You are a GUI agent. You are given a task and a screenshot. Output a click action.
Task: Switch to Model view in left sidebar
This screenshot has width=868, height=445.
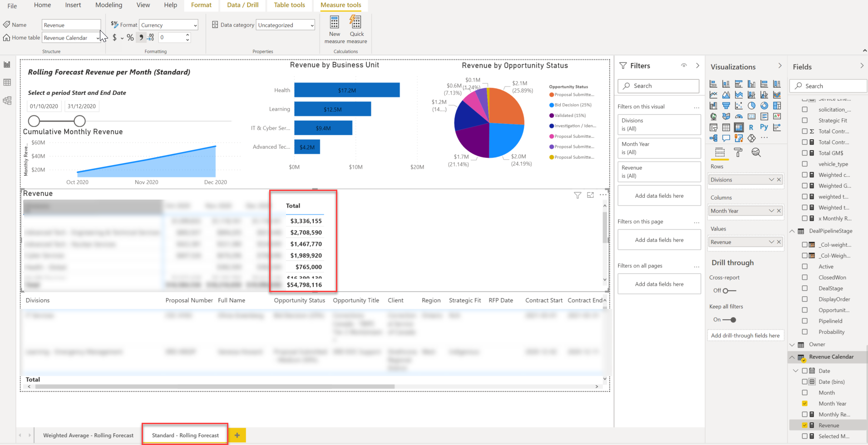pyautogui.click(x=7, y=101)
